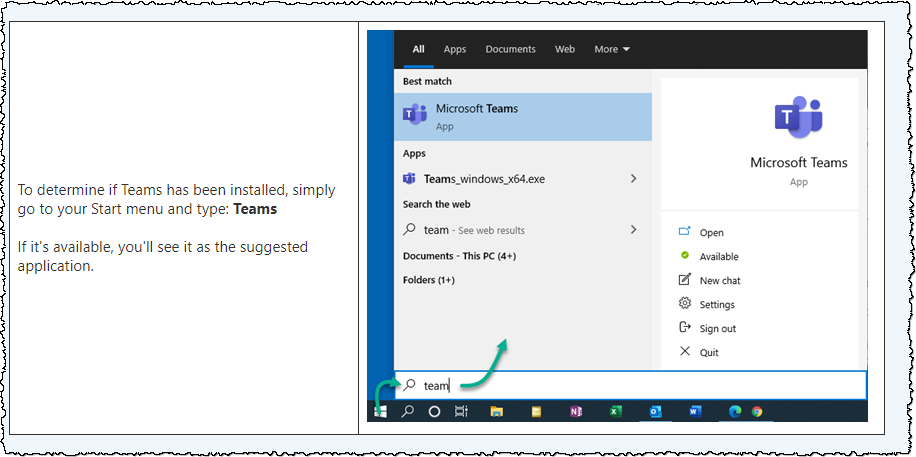The width and height of the screenshot is (916, 457).
Task: Open Microsoft Edge from the taskbar
Action: [x=735, y=411]
